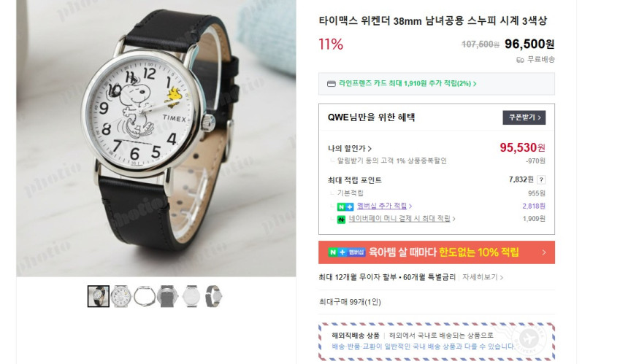This screenshot has width=620, height=364.
Task: Open the 라인프렌즈 카드 추가 적립 offer
Action: (x=407, y=84)
